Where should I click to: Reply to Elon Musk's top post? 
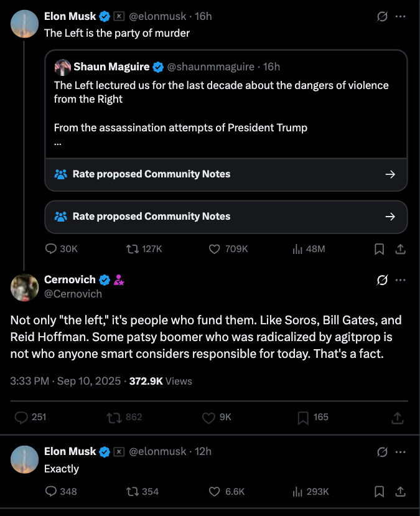(52, 248)
